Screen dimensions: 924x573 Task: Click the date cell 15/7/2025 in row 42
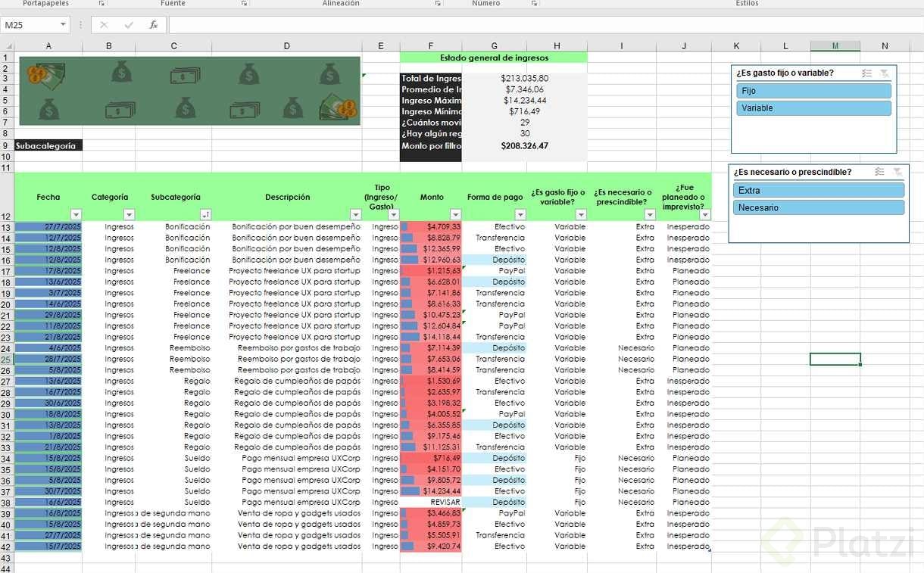[48, 546]
